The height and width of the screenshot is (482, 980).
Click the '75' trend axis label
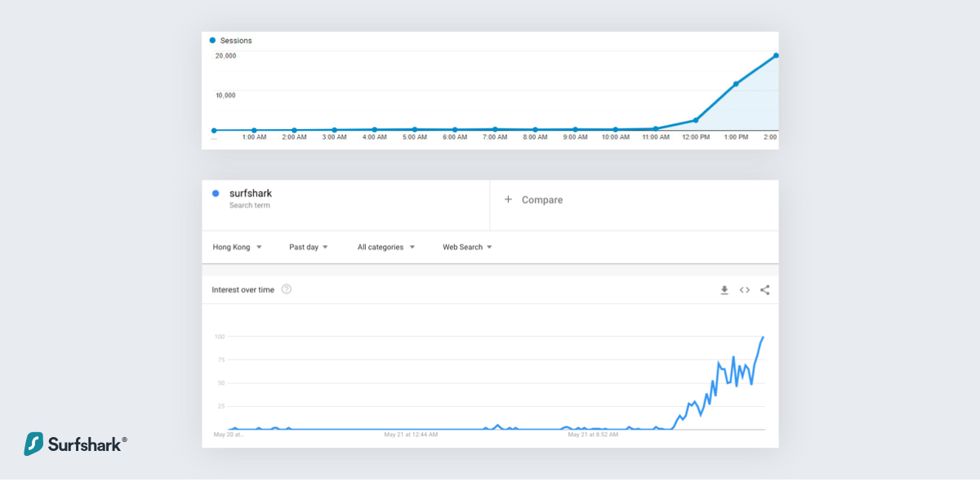tap(220, 359)
